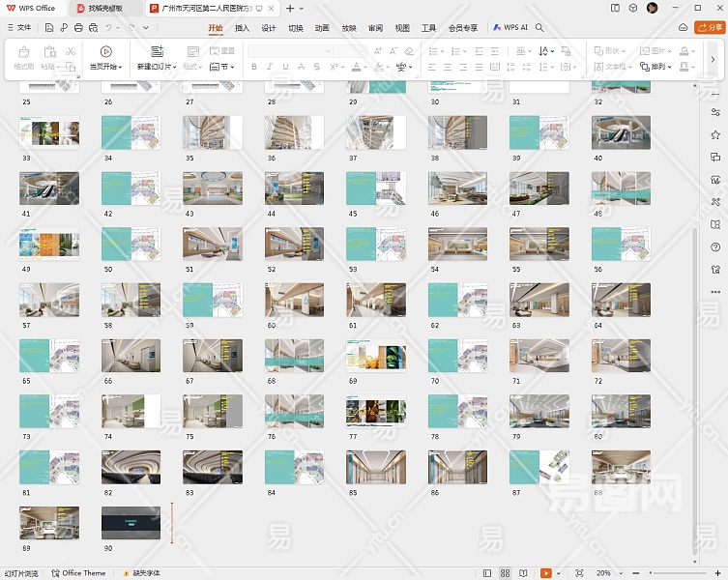Open the zoom percentage 20% dropdown
The width and height of the screenshot is (728, 580).
(x=607, y=573)
